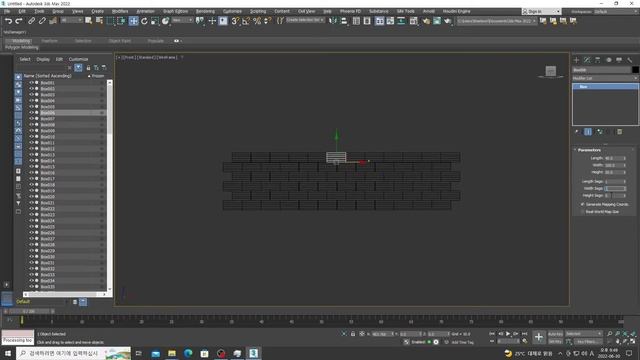The width and height of the screenshot is (640, 360).
Task: Click the Polygon Modeling ribbon button
Action: [x=22, y=47]
